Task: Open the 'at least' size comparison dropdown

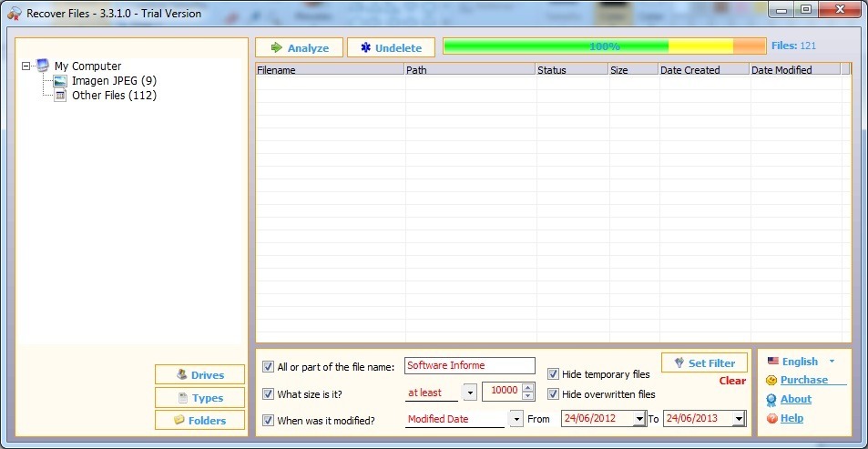Action: 470,393
